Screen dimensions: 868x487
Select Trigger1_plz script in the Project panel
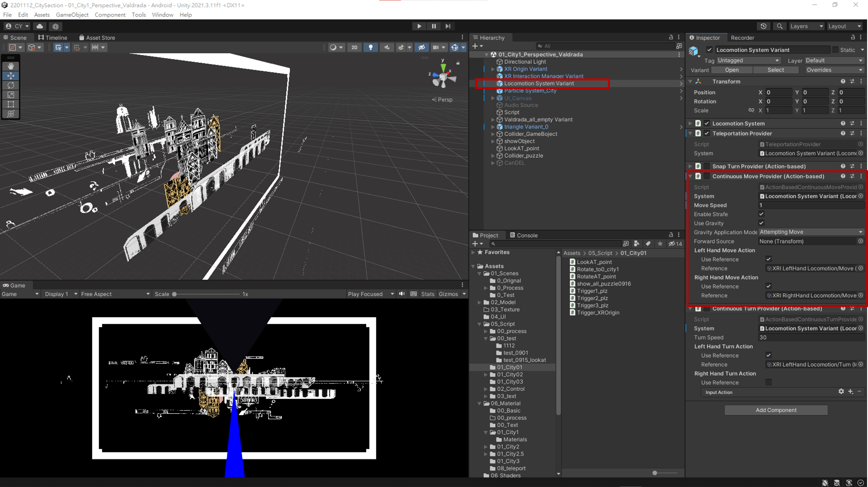tap(591, 290)
